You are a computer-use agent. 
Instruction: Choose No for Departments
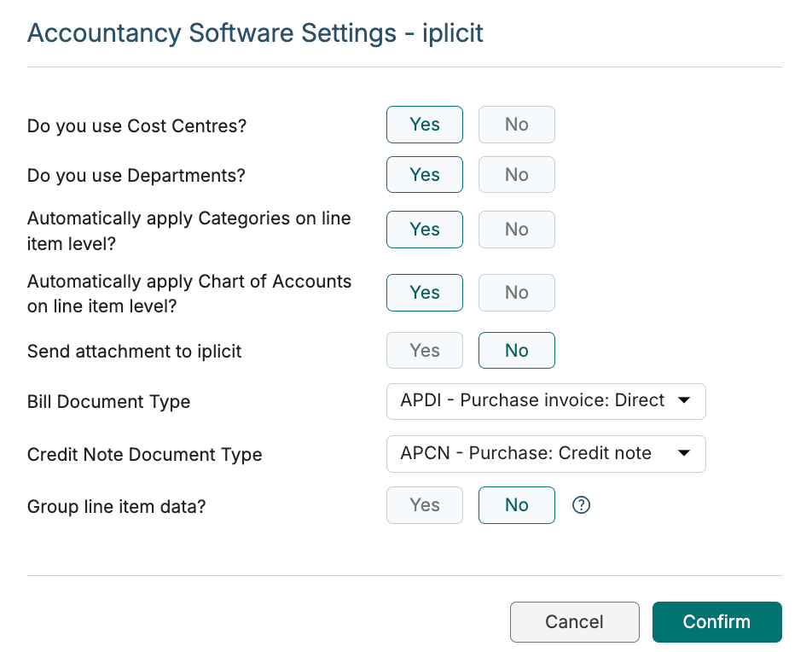pyautogui.click(x=517, y=175)
